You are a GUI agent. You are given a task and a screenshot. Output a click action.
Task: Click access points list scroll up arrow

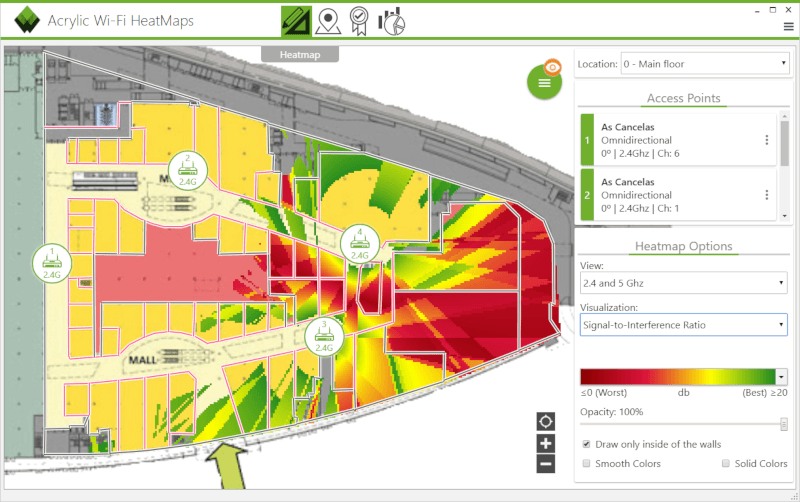click(785, 117)
